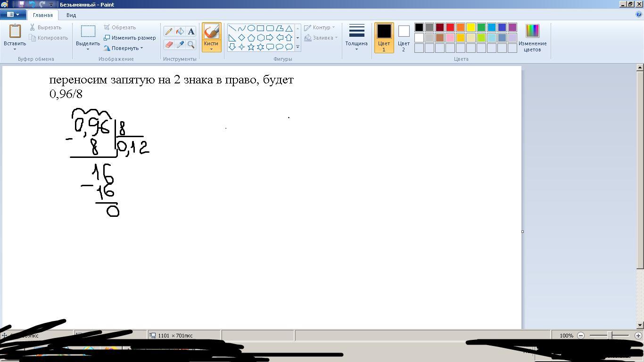Open the Заливка shape fill dropdown
The height and width of the screenshot is (362, 644).
pyautogui.click(x=321, y=38)
